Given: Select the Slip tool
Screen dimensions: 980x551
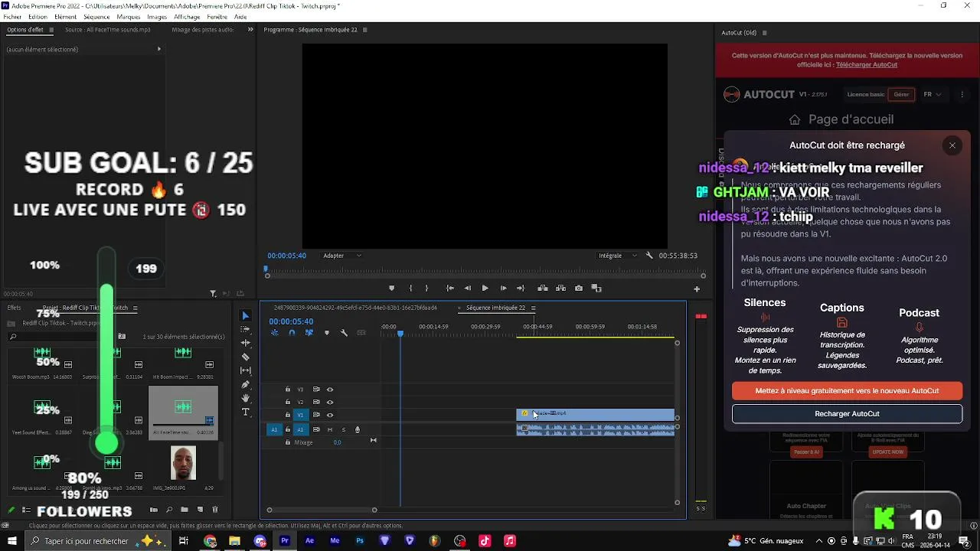Looking at the screenshot, I should click(x=245, y=370).
